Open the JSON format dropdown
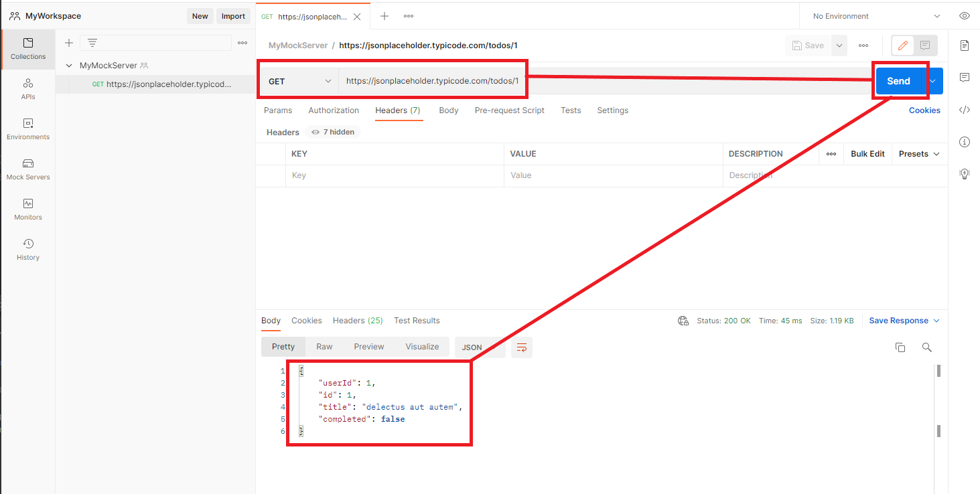The image size is (980, 494). [x=480, y=347]
